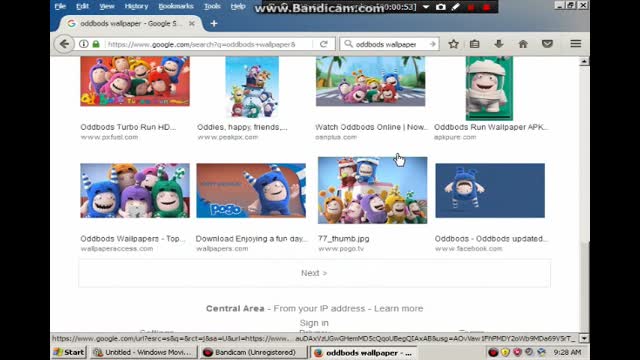
Task: Click Oddbods - Oddbods updated title link
Action: point(491,239)
